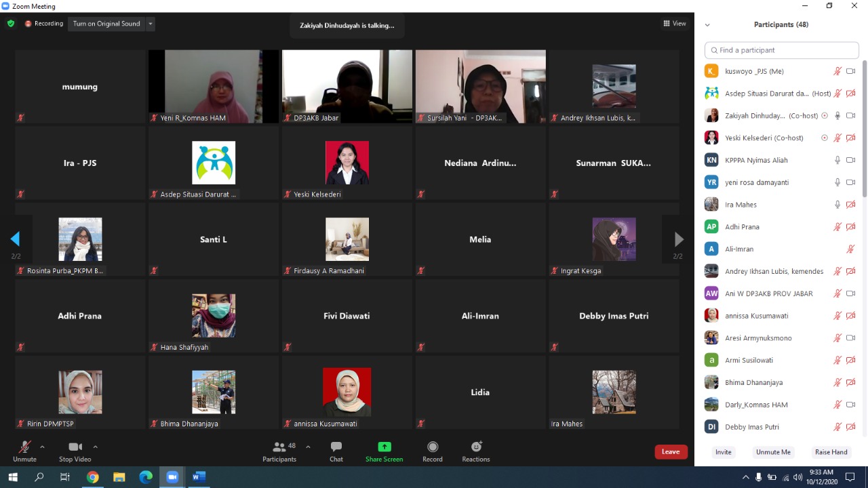Expand video options arrow beside Stop Video

[95, 447]
